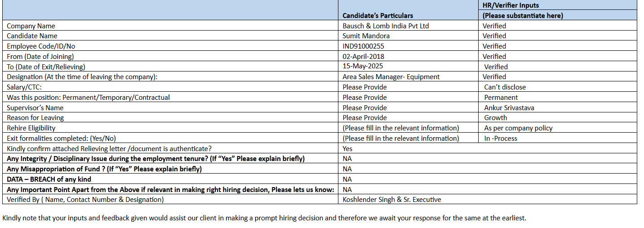Click the candidate name Sumit Mandora
This screenshot has width=644, height=228.
pyautogui.click(x=366, y=36)
